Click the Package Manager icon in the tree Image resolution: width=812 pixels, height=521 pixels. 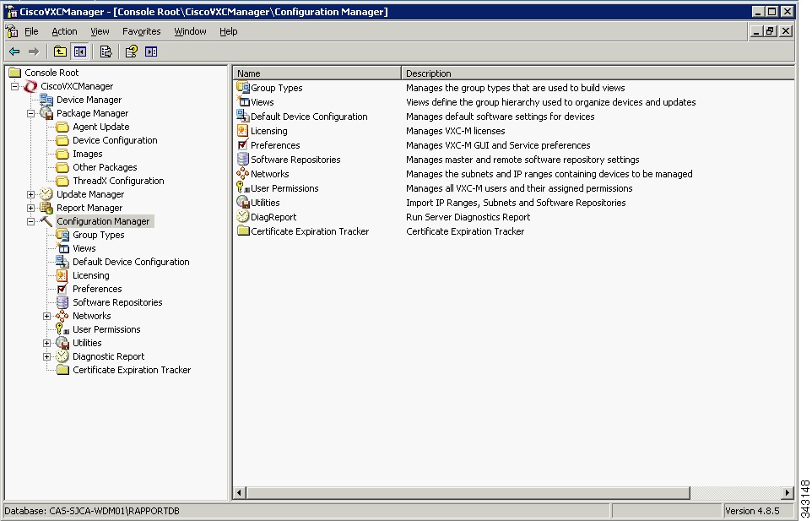click(x=46, y=113)
